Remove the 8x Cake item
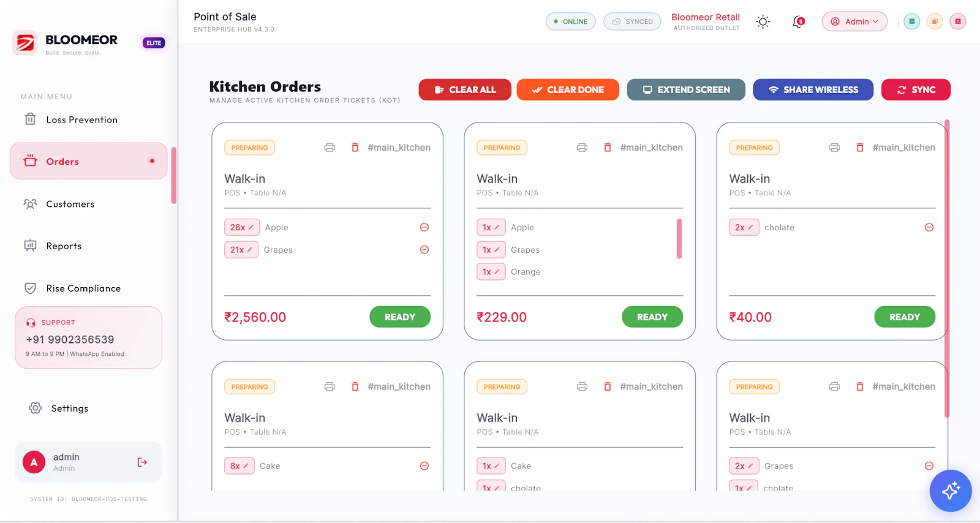This screenshot has height=523, width=980. 424,466
